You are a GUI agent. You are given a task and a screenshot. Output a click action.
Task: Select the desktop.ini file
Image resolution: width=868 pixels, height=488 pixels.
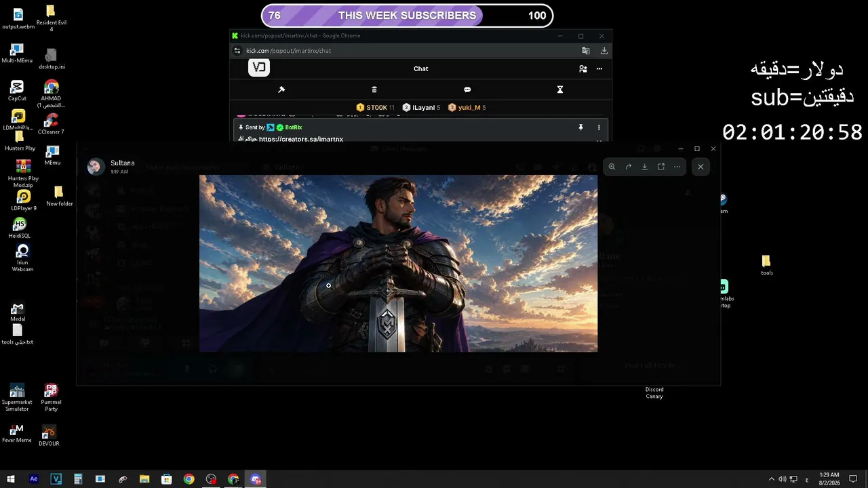pos(52,59)
